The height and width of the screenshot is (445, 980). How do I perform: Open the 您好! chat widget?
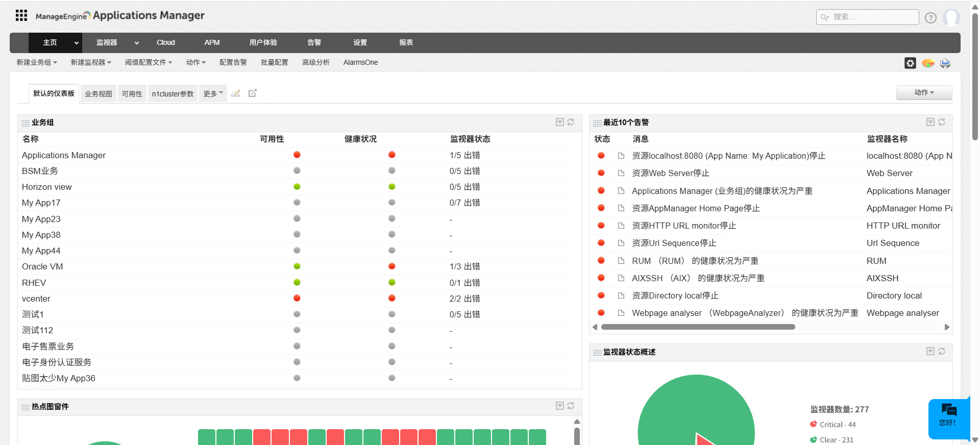[x=948, y=418]
